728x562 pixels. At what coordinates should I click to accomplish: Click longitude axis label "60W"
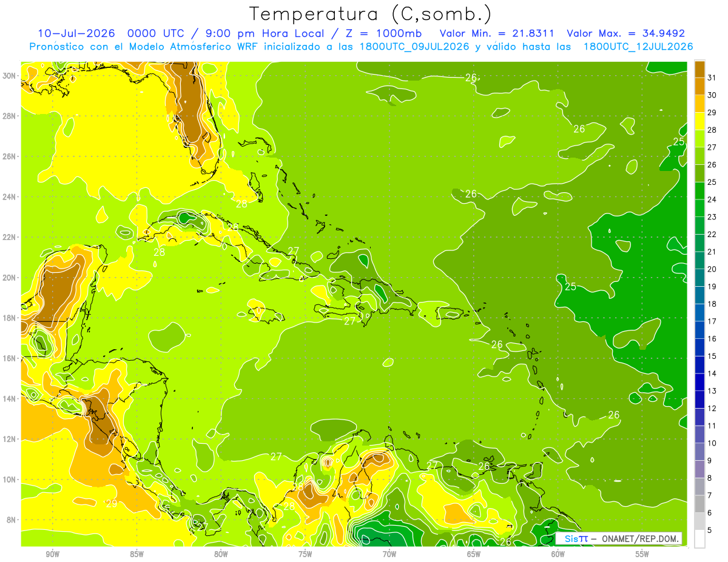(x=558, y=554)
